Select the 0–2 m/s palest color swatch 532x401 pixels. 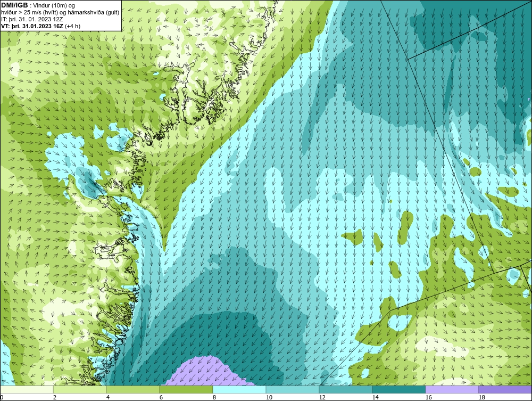[27, 389]
